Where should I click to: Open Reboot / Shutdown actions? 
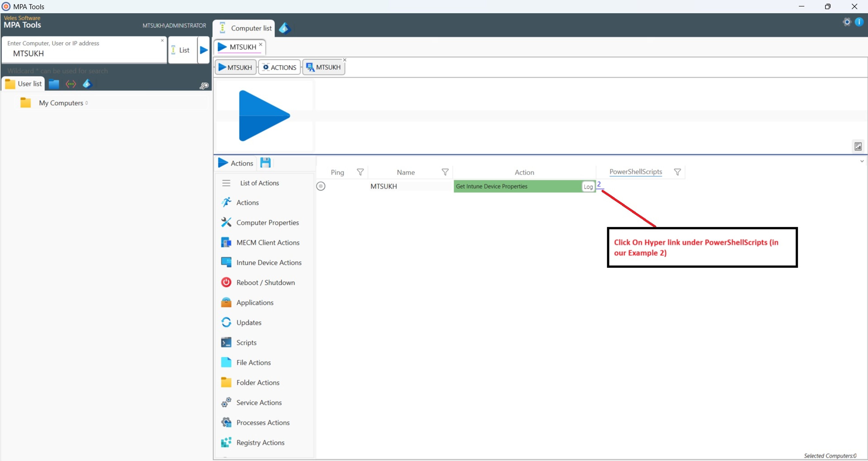(x=258, y=283)
